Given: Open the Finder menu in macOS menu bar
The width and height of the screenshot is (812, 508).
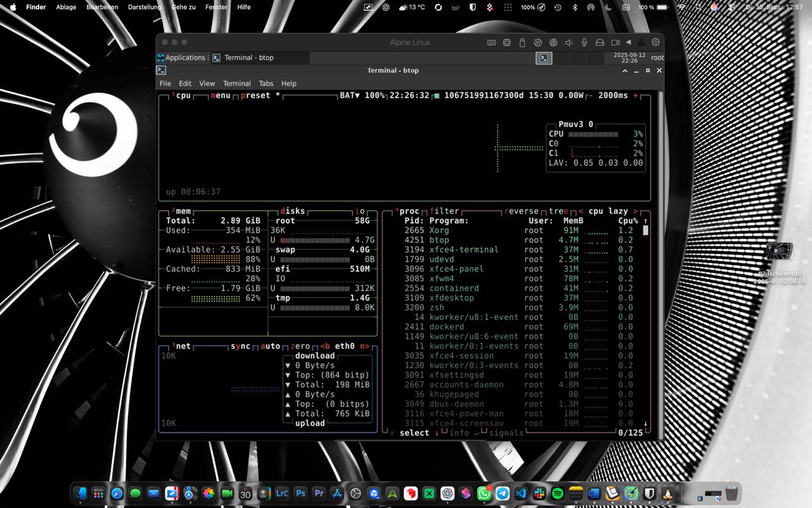Looking at the screenshot, I should pos(36,7).
